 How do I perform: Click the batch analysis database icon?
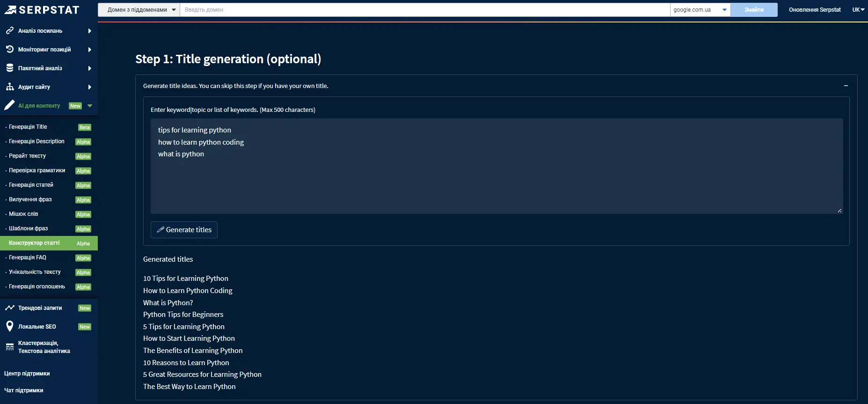tap(9, 68)
